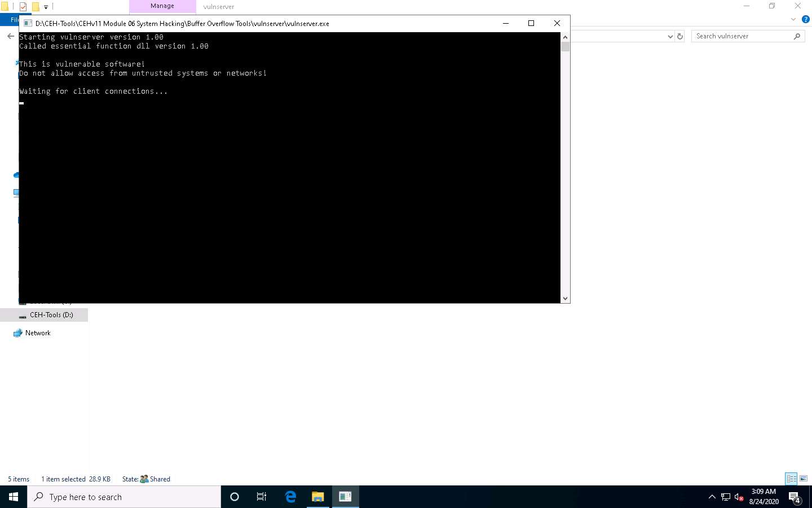
Task: Open network status tray icon
Action: coord(726,497)
